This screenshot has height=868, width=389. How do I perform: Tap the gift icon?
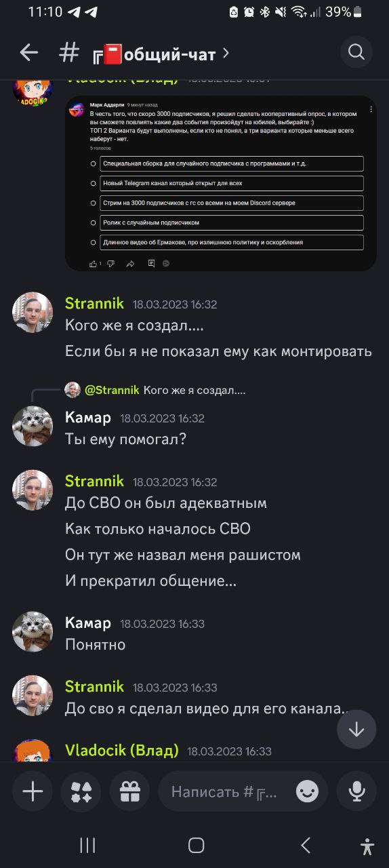(x=130, y=791)
